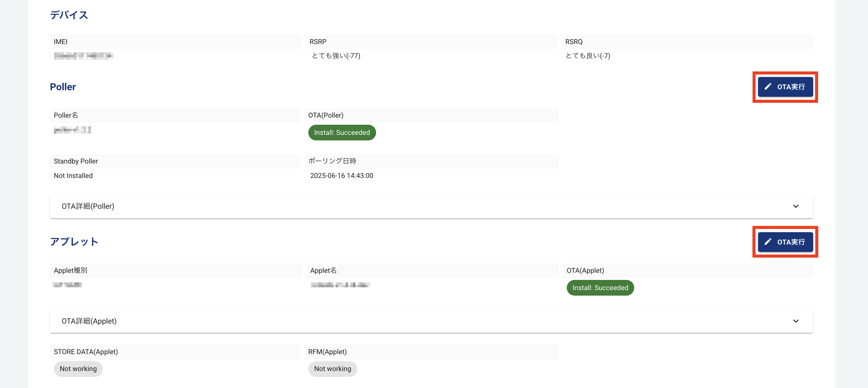Click the デバイス section heading
The width and height of the screenshot is (868, 388).
69,15
